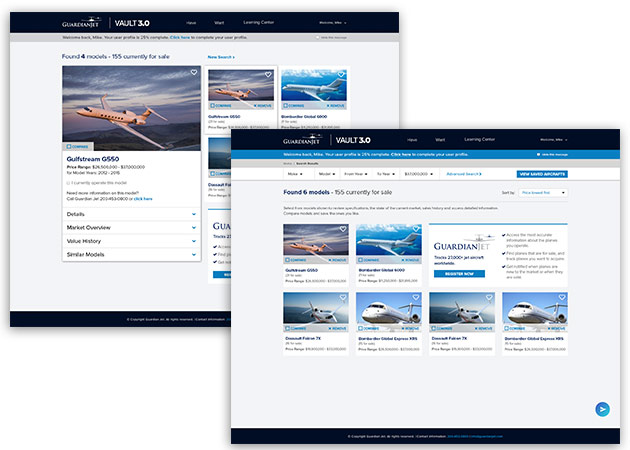Open the Advanced Search link
This screenshot has height=450, width=630.
tap(464, 174)
